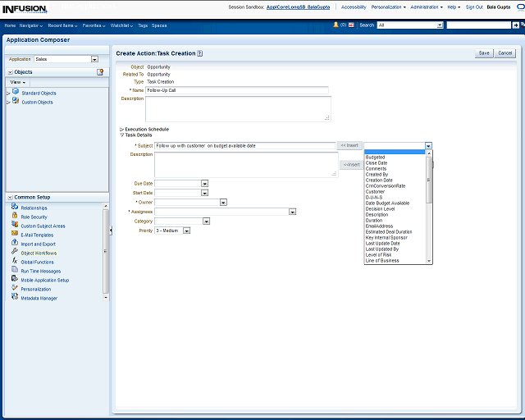This screenshot has width=525, height=420.
Task: Click the Global Functions fx icon
Action: (x=15, y=262)
